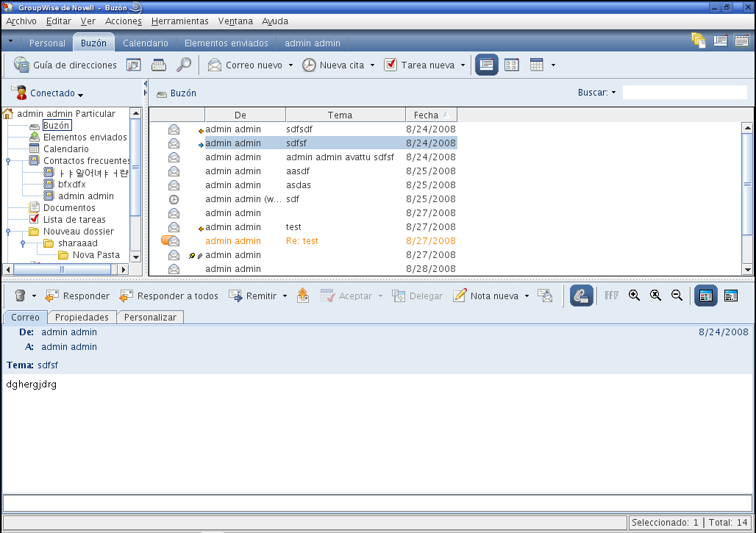Image resolution: width=756 pixels, height=533 pixels.
Task: Open the Tarea nueva dropdown arrow
Action: pos(463,65)
